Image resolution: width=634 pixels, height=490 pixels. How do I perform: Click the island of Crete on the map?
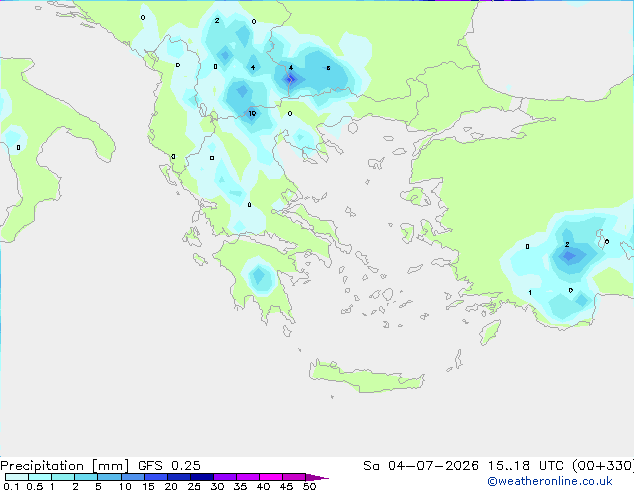[366, 377]
